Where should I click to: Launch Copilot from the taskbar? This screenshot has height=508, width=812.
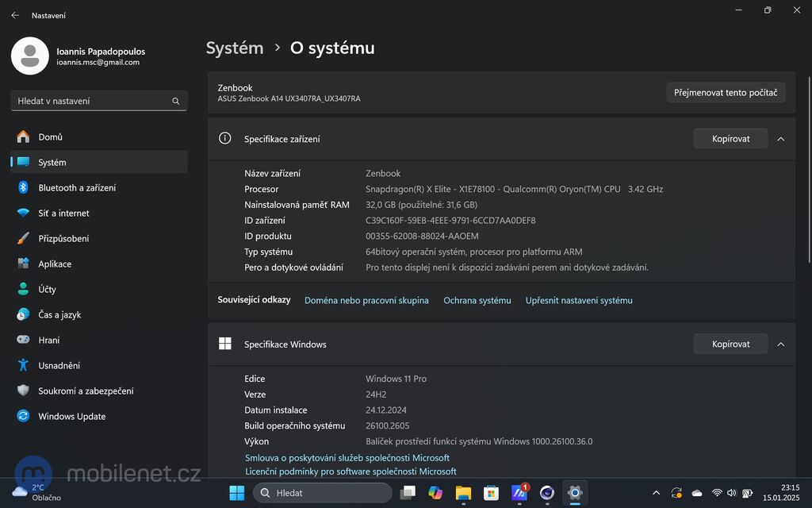click(x=435, y=492)
